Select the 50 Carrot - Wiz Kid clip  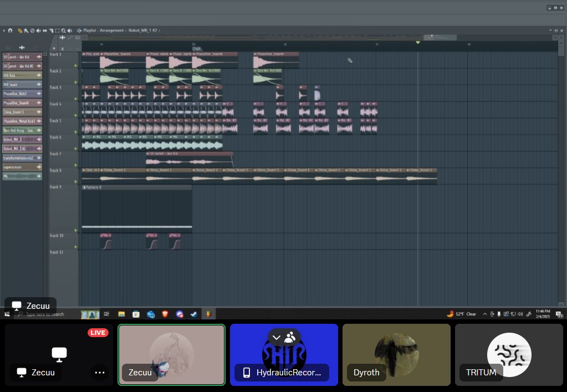22,57
